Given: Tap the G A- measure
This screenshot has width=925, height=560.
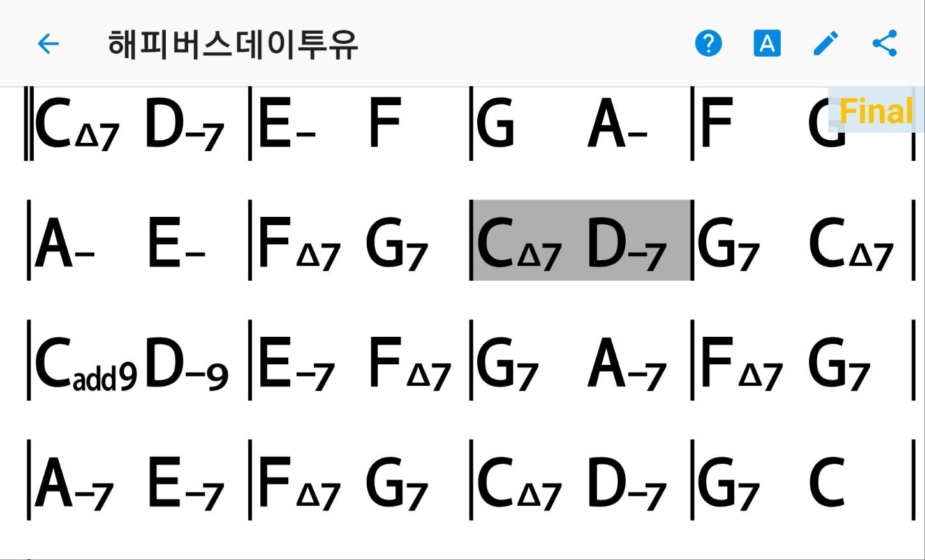Looking at the screenshot, I should coord(581,122).
